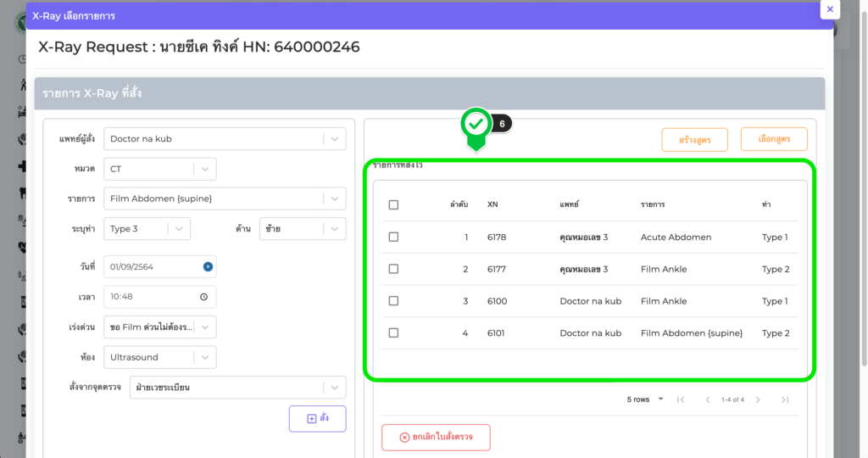
Task: Click the green checkmark step marker
Action: tap(476, 125)
